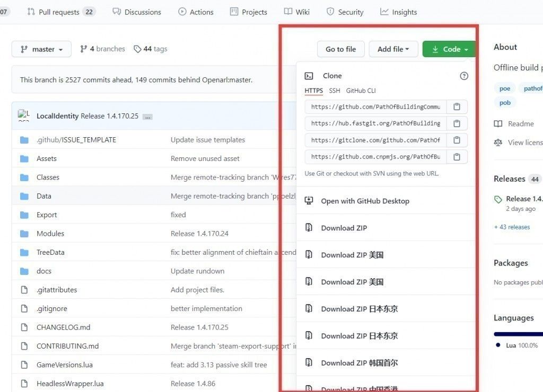Click the file icon beside HeadlessWrapper.lua
This screenshot has height=392, width=543.
(x=24, y=384)
